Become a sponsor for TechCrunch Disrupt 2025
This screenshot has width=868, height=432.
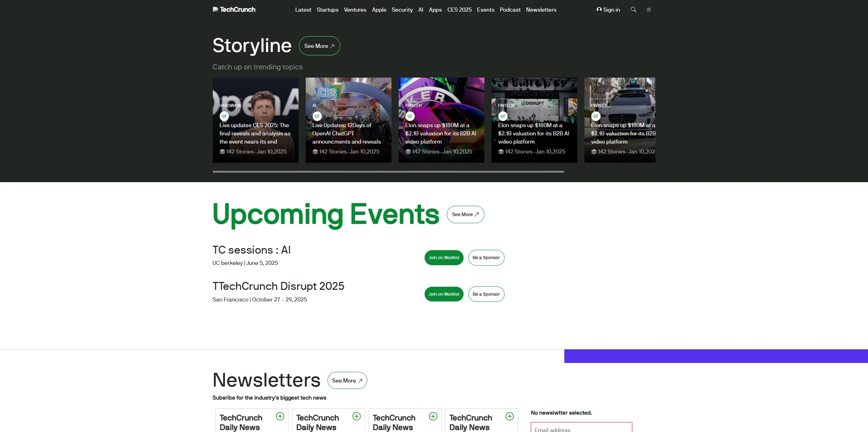[x=486, y=294]
